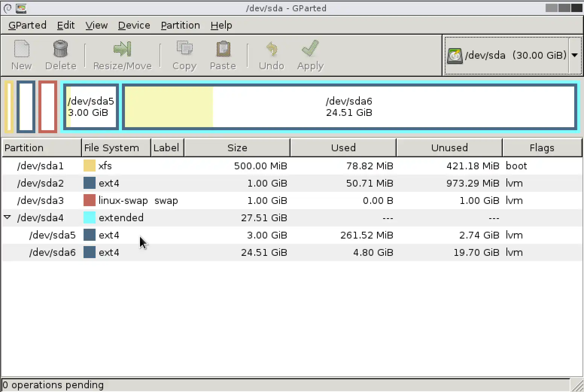Open the device selector dropdown arrow
The height and width of the screenshot is (392, 584).
click(575, 55)
